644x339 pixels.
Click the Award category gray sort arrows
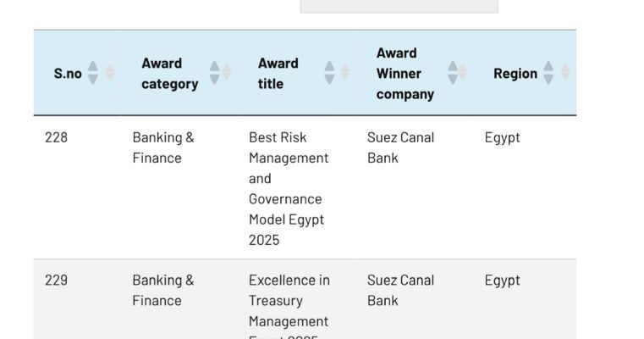[215, 73]
